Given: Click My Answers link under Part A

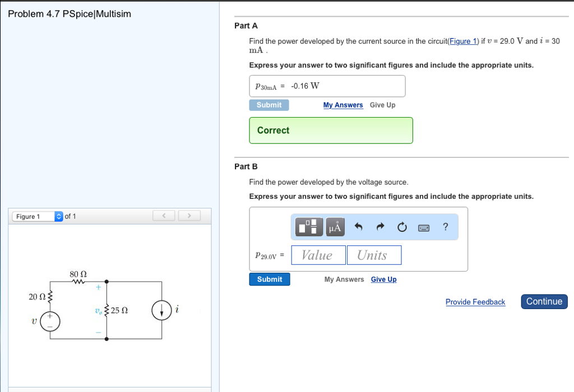Looking at the screenshot, I should pyautogui.click(x=343, y=105).
